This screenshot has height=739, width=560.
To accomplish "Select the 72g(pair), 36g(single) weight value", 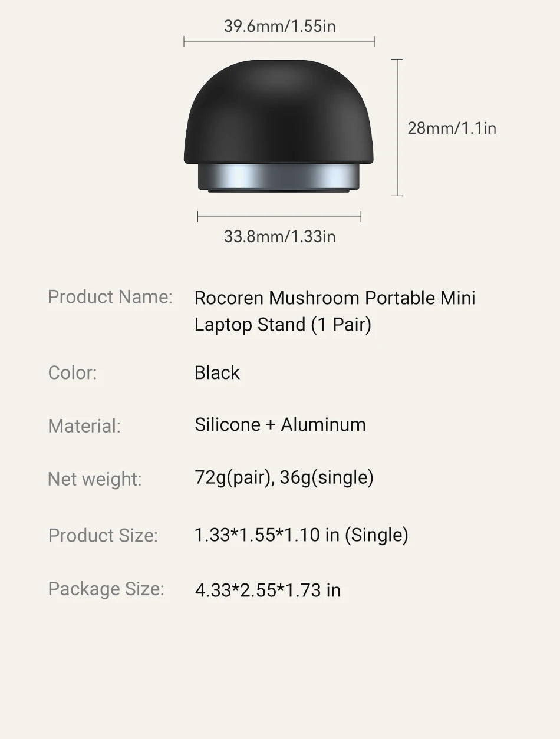I will (284, 477).
